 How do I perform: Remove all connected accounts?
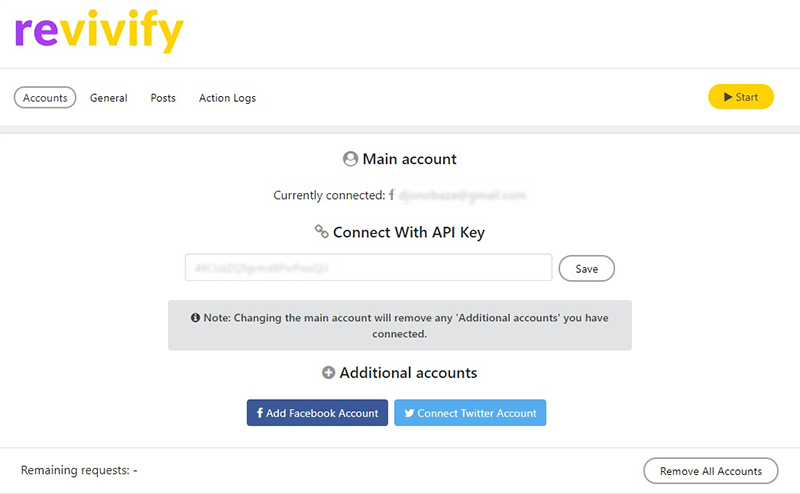[710, 471]
